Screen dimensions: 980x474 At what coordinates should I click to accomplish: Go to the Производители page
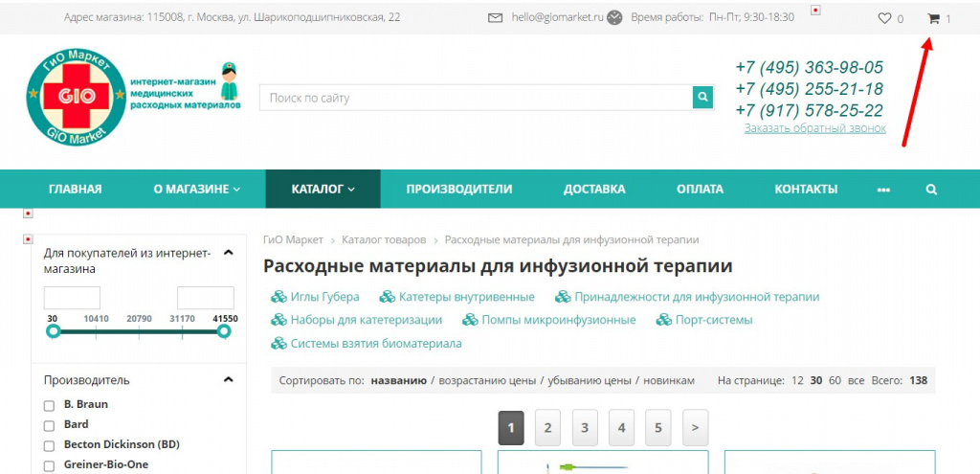[x=458, y=190]
